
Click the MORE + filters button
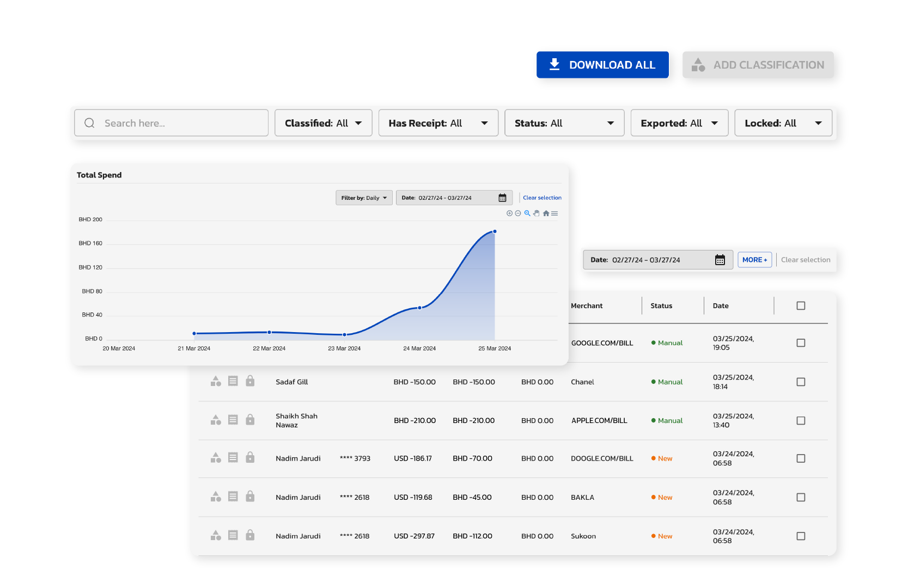tap(754, 260)
